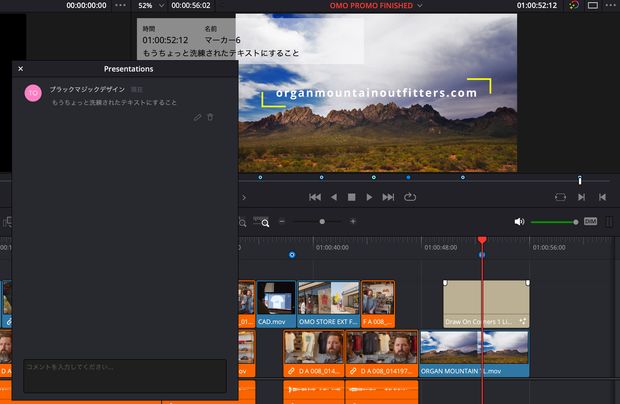Toggle the bypass color grades icon
Image resolution: width=620 pixels, height=404 pixels.
pos(574,5)
